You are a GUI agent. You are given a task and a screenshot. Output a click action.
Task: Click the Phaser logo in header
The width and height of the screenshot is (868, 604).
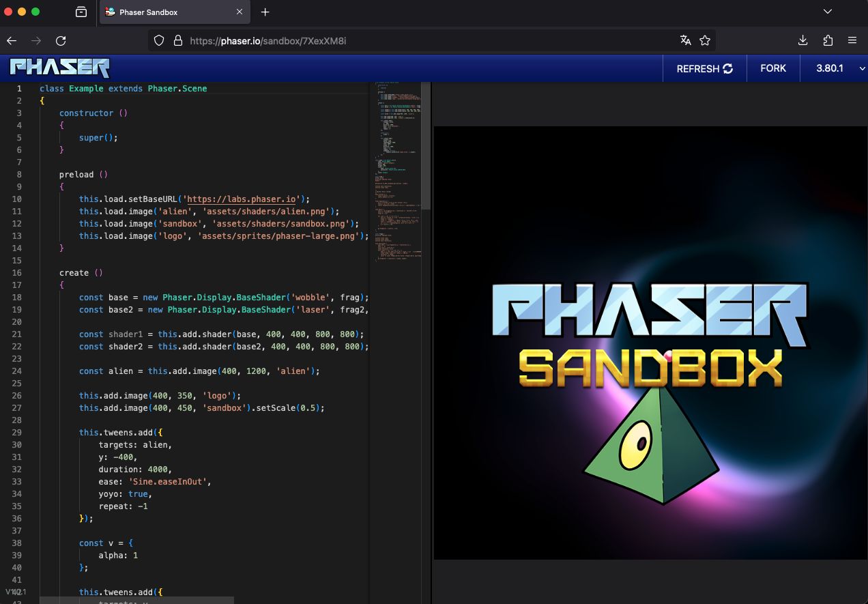[60, 68]
